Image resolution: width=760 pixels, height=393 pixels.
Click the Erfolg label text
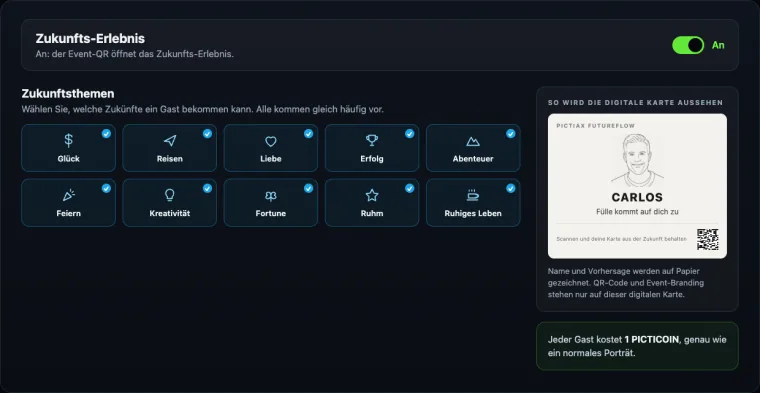pyautogui.click(x=372, y=159)
